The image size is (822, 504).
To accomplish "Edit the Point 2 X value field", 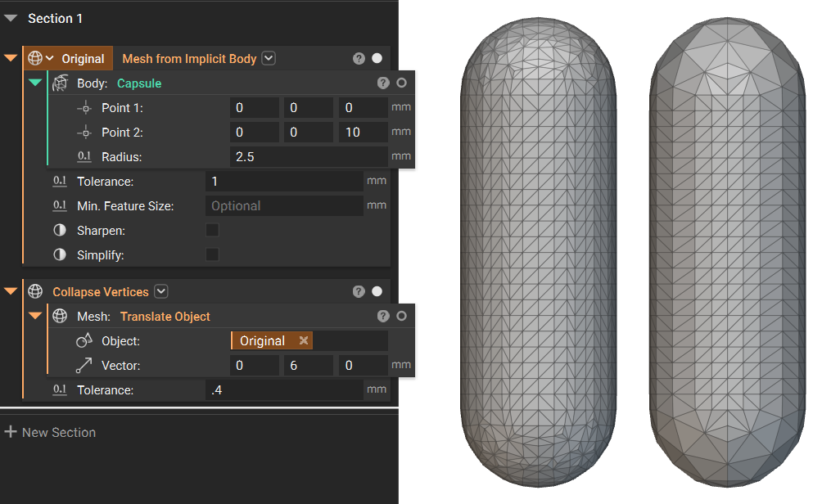I will point(255,133).
